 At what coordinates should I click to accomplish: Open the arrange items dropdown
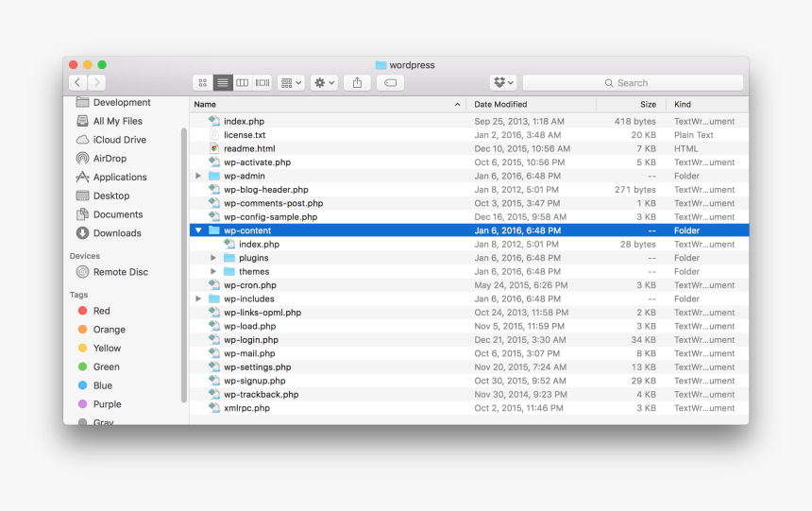tap(291, 83)
